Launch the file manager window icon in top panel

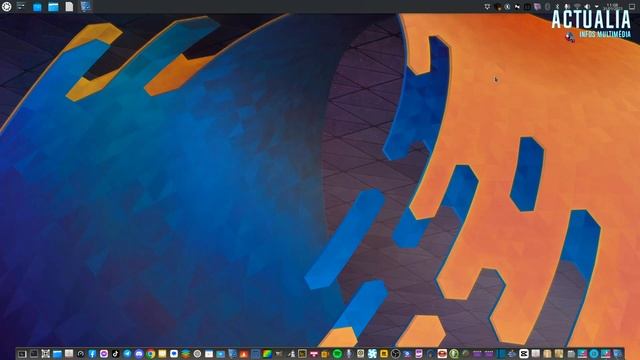coord(53,7)
